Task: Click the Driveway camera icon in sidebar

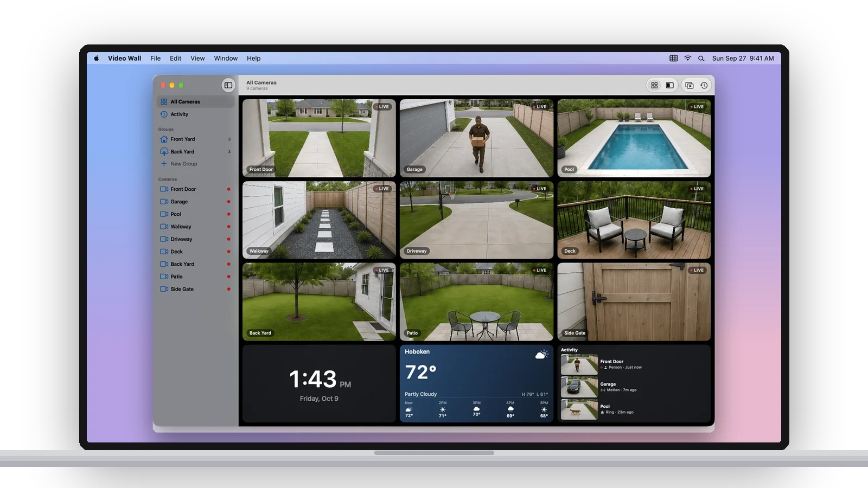Action: [164, 239]
